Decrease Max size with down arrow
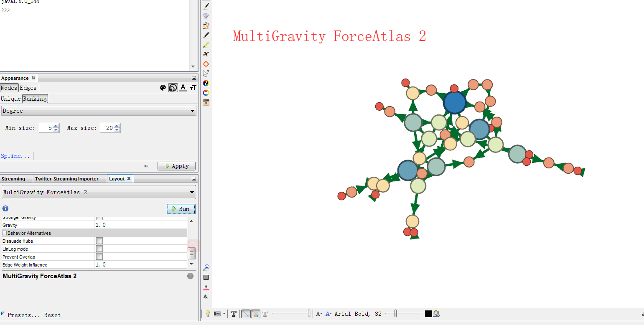The height and width of the screenshot is (325, 644). tap(117, 130)
